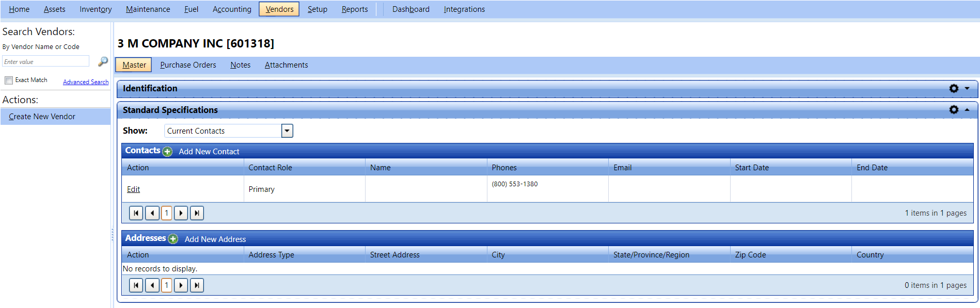Click the Country column header
This screenshot has width=980, height=308.
[x=912, y=255]
